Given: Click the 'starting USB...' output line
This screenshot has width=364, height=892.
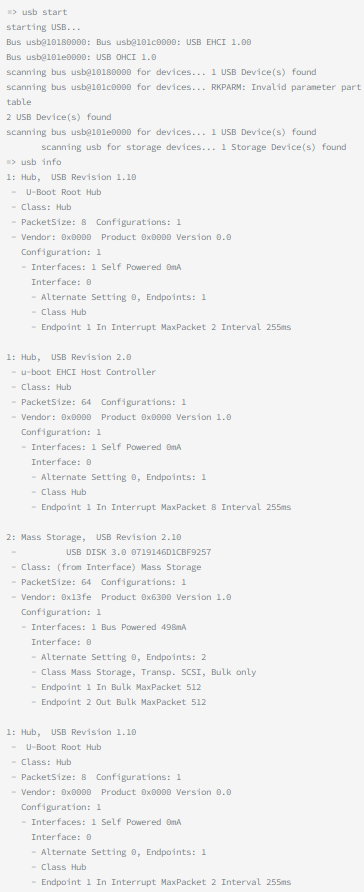Looking at the screenshot, I should click(x=41, y=27).
